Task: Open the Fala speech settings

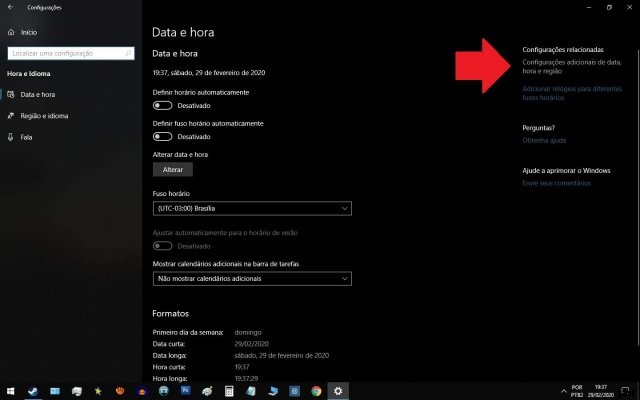Action: pos(26,137)
